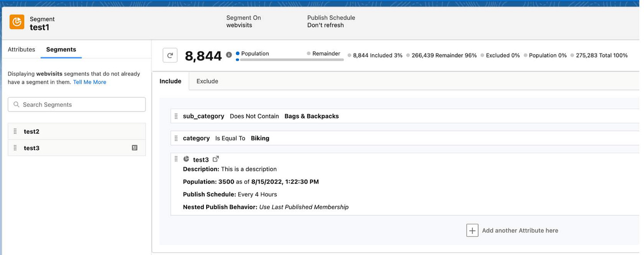Click the orange Segment app logo
This screenshot has width=644, height=255.
pyautogui.click(x=16, y=21)
